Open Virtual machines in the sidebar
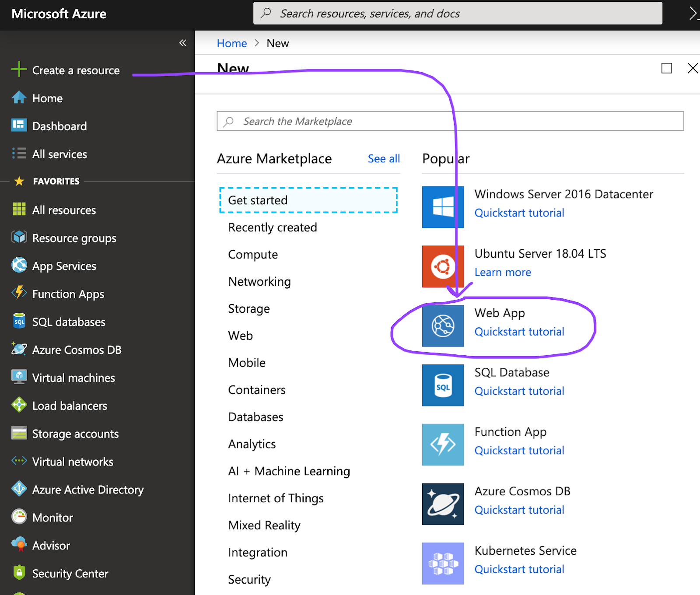The height and width of the screenshot is (595, 700). click(73, 378)
